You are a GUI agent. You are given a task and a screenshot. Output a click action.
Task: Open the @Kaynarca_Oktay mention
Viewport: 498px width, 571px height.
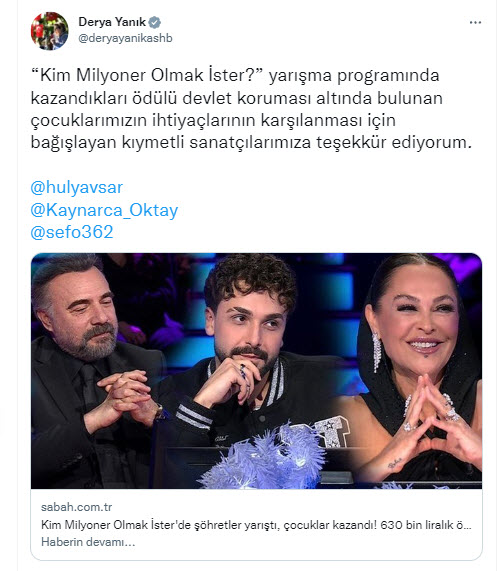(104, 210)
